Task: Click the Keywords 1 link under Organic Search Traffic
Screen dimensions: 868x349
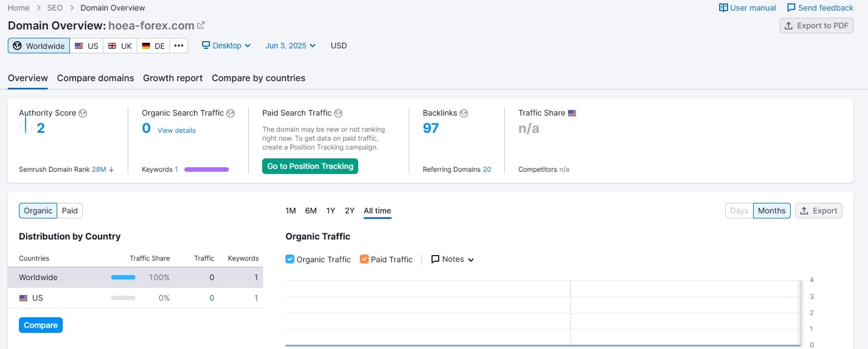Action: pyautogui.click(x=176, y=169)
